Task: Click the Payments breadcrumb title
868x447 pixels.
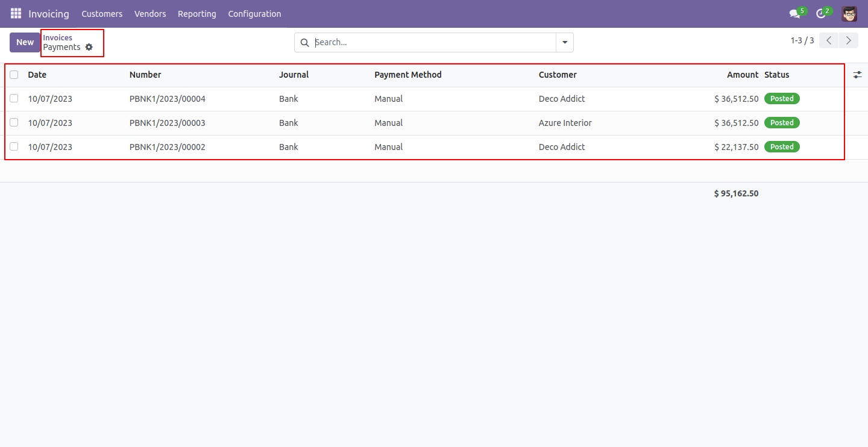Action: click(x=61, y=47)
